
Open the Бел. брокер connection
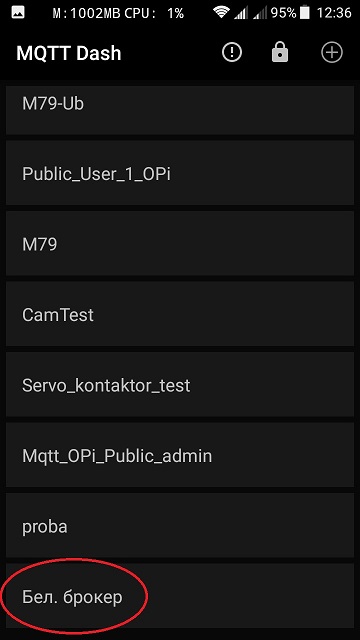tap(180, 596)
